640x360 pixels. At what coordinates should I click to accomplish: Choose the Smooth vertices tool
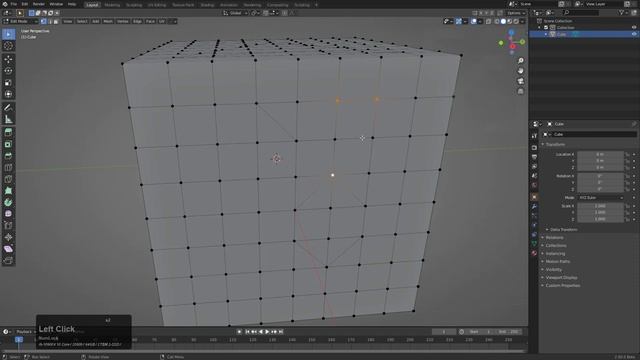click(x=8, y=214)
